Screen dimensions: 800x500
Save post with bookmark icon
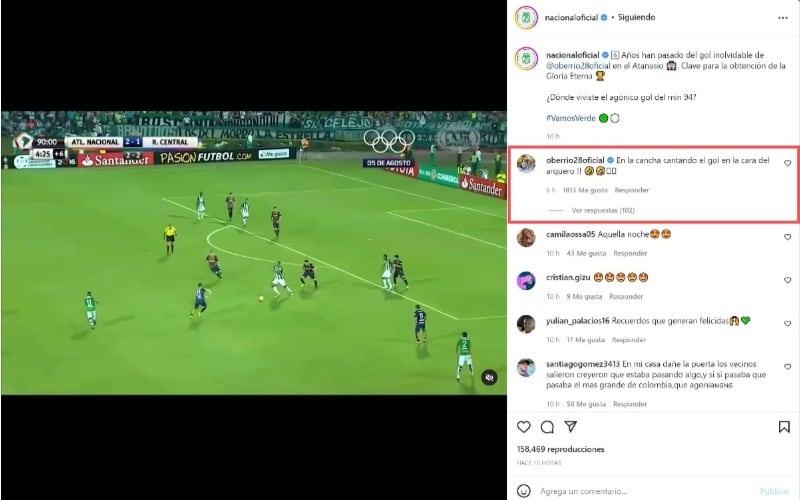click(784, 427)
